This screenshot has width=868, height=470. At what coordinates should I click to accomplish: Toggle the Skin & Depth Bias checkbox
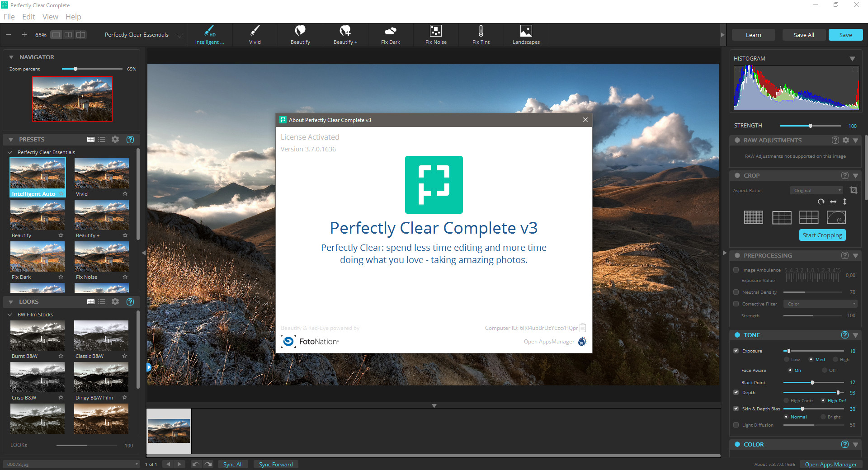[736, 409]
